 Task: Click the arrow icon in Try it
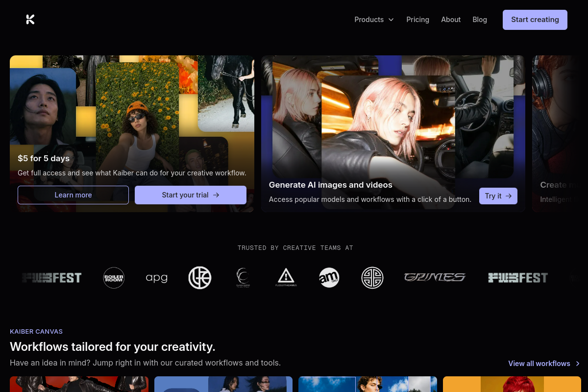pyautogui.click(x=509, y=196)
